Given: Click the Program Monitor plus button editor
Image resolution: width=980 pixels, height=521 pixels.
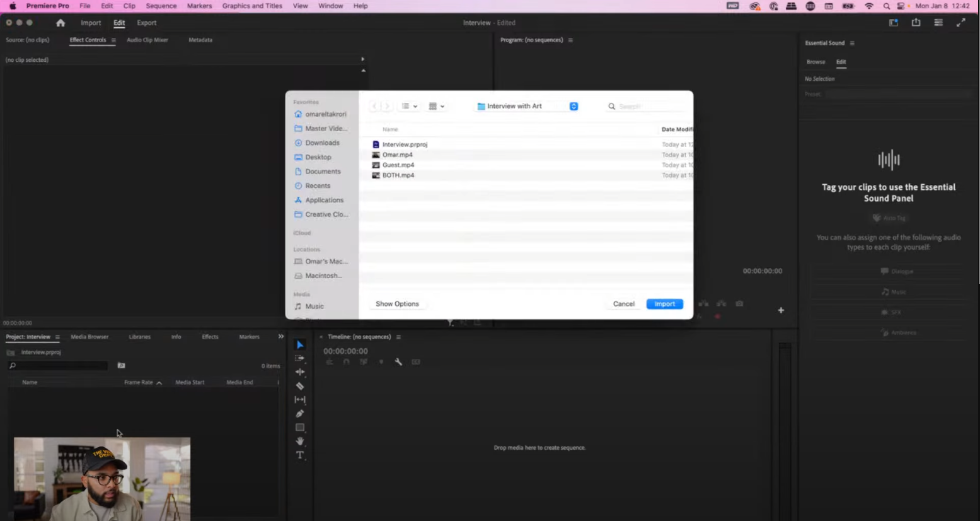Looking at the screenshot, I should coord(781,310).
